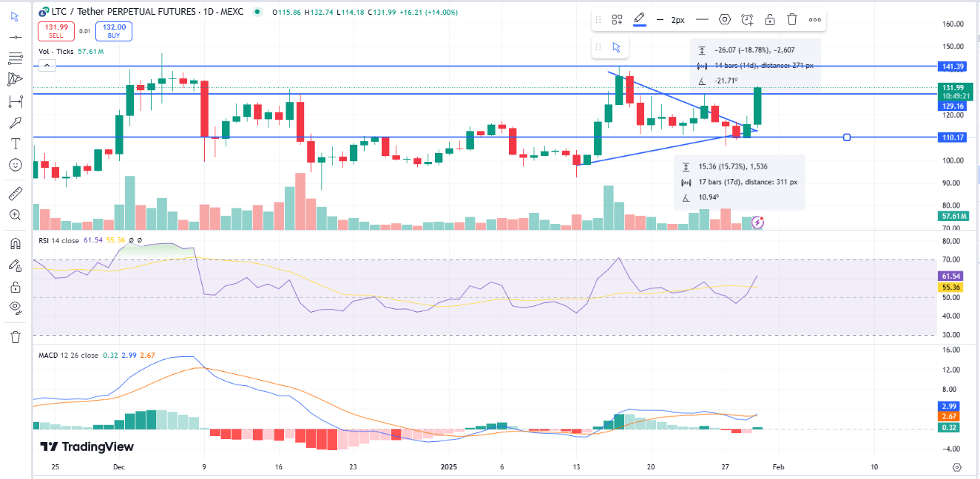
Task: Open drawing settings hexagon icon
Action: coord(725,20)
